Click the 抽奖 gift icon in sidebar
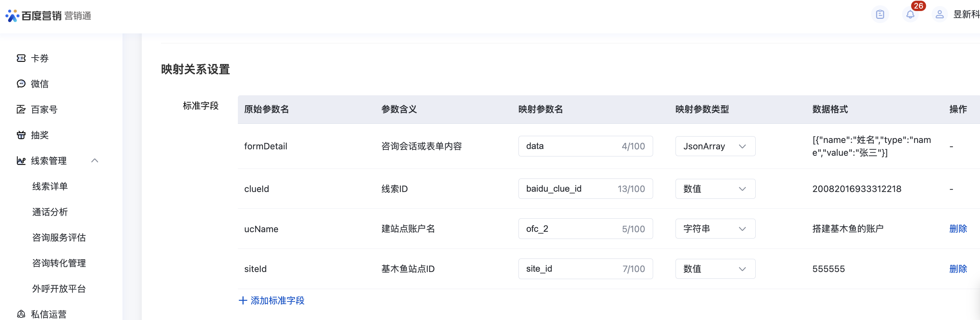 21,135
